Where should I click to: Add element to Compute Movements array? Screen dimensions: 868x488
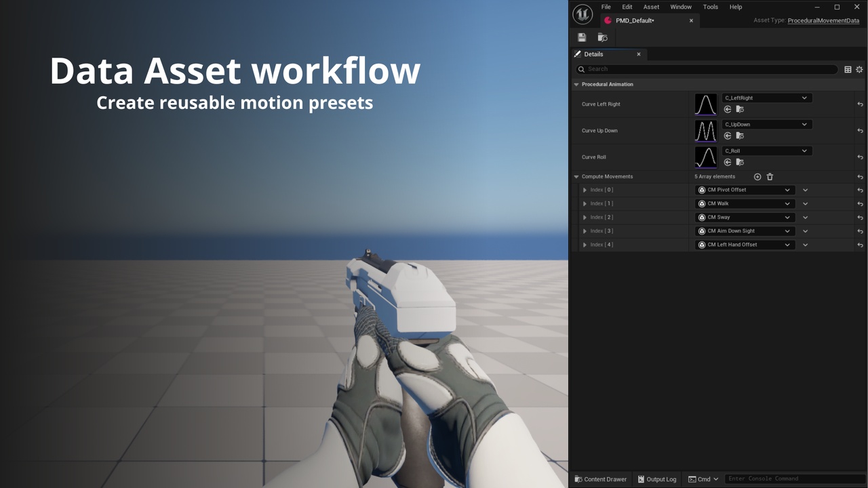(x=757, y=177)
